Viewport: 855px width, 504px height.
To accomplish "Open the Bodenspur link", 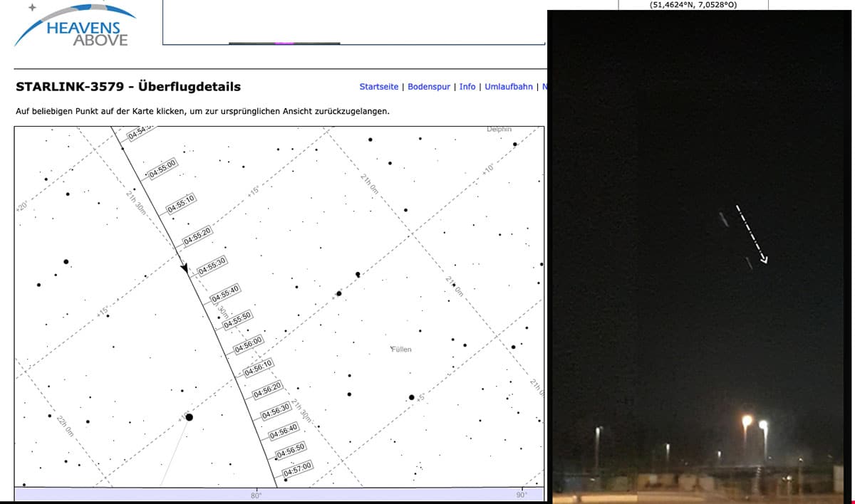I will [x=429, y=87].
